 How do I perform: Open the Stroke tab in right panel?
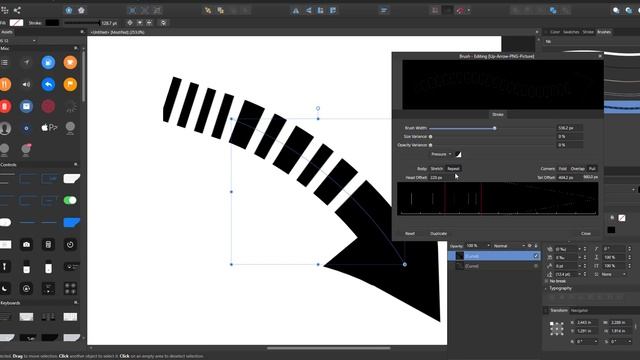(x=588, y=32)
